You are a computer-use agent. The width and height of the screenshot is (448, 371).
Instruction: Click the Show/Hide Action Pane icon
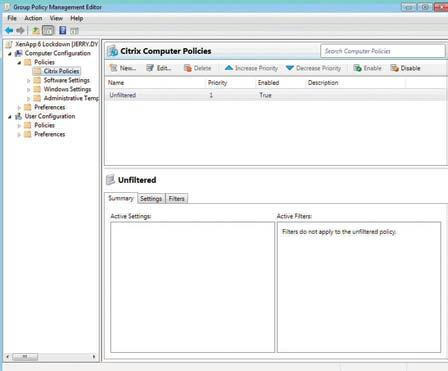(74, 31)
